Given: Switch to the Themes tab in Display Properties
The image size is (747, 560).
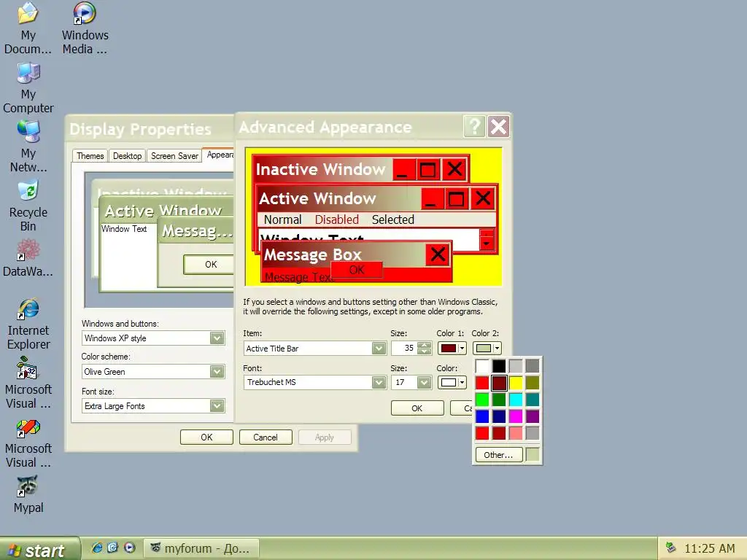Looking at the screenshot, I should [90, 156].
